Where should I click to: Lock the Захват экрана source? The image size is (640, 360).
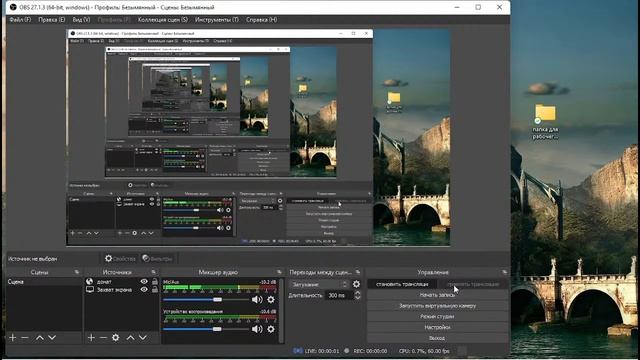click(155, 289)
